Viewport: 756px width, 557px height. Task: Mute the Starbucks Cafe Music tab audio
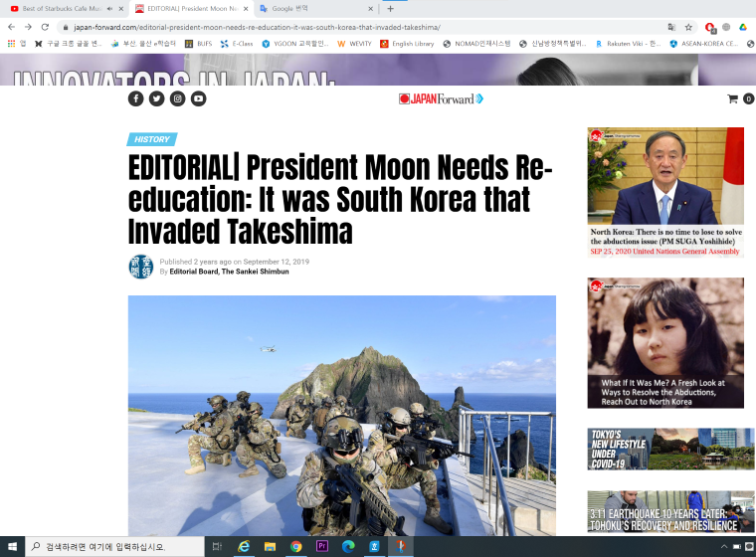pyautogui.click(x=109, y=8)
